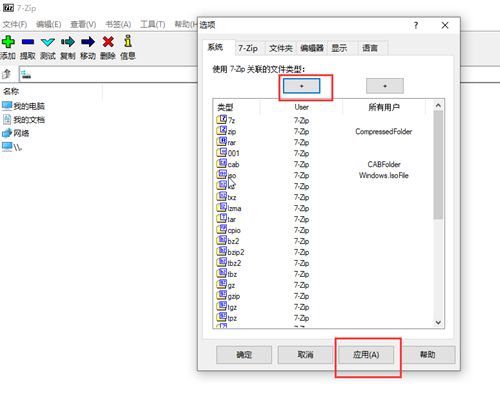The width and height of the screenshot is (500, 393).
Task: Click the Test (测试) checkmark icon
Action: [48, 42]
